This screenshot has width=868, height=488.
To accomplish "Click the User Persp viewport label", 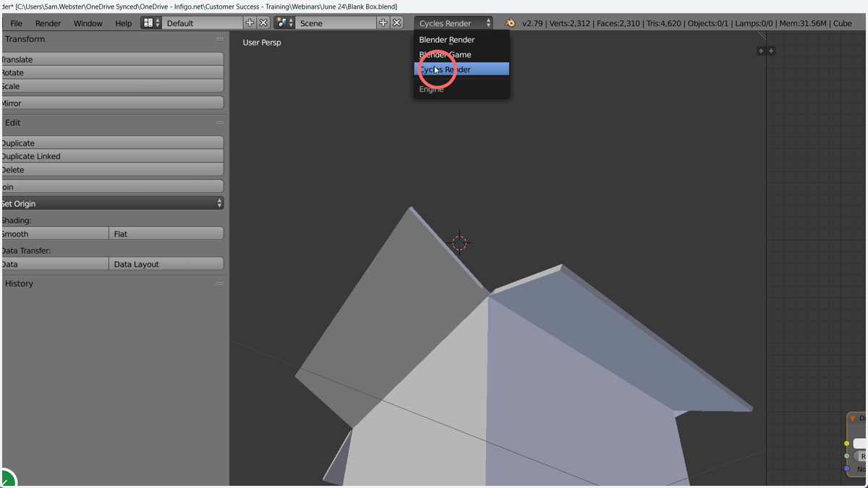I will click(262, 43).
